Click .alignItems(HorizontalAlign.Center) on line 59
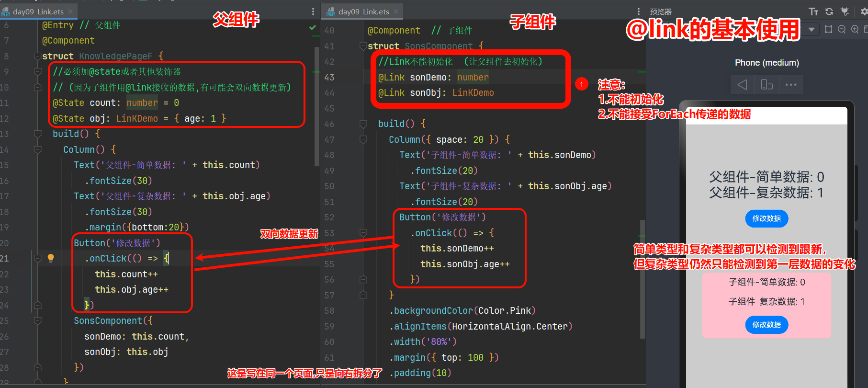This screenshot has width=868, height=388. 481,326
